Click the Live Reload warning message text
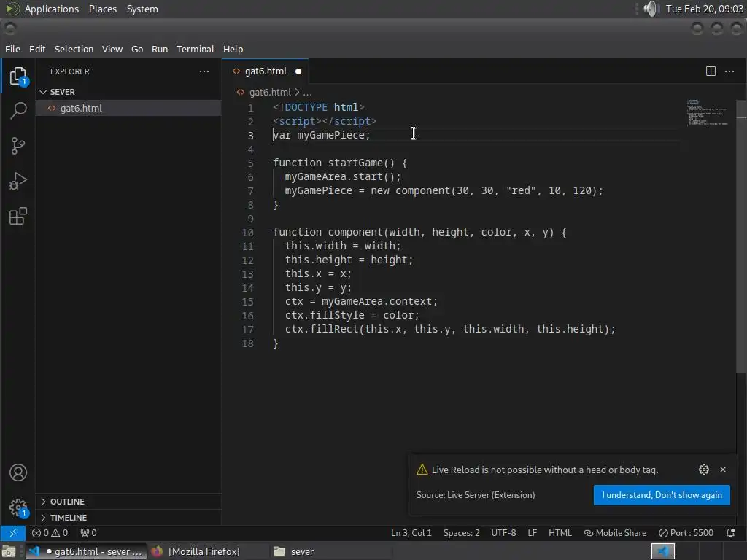Screen dimensions: 747x560 click(x=544, y=470)
